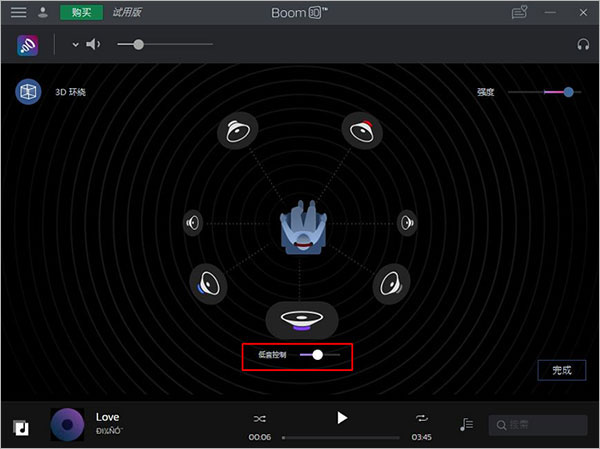
Task: Mute the system volume speaker icon
Action: (x=93, y=44)
